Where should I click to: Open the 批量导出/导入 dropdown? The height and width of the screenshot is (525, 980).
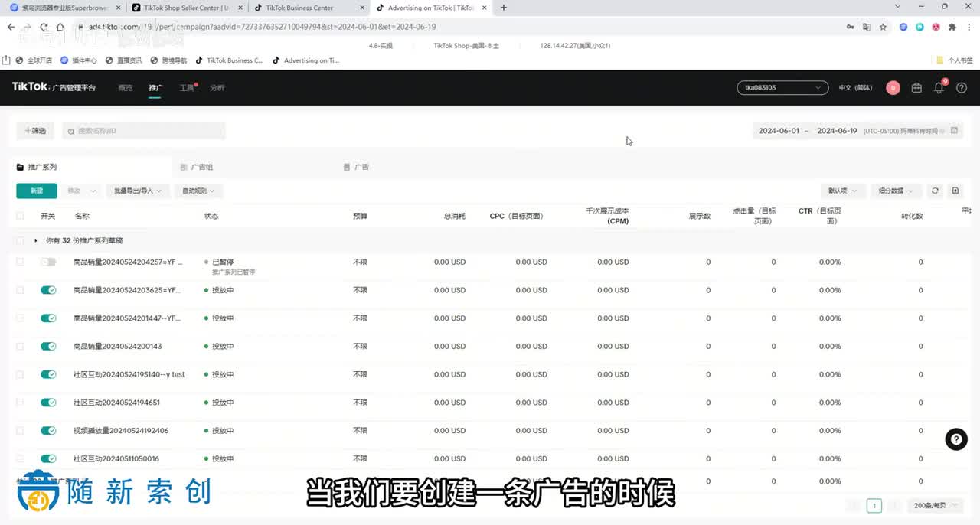click(138, 191)
